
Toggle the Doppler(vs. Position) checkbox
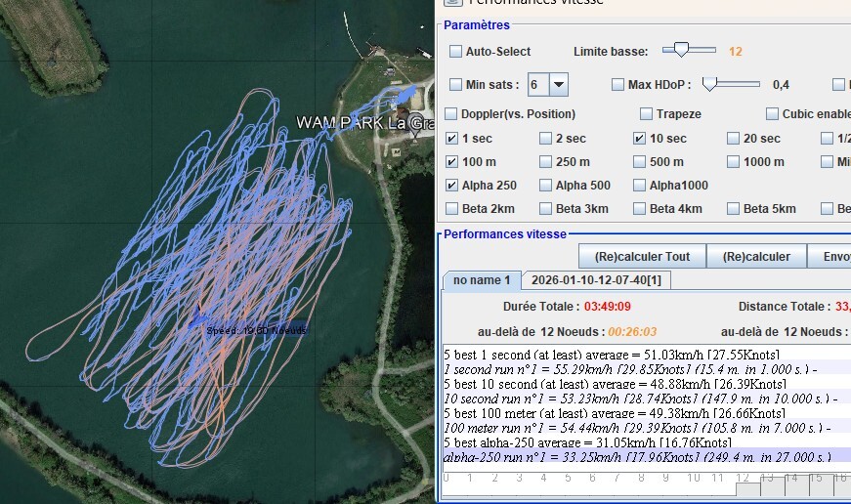point(451,114)
